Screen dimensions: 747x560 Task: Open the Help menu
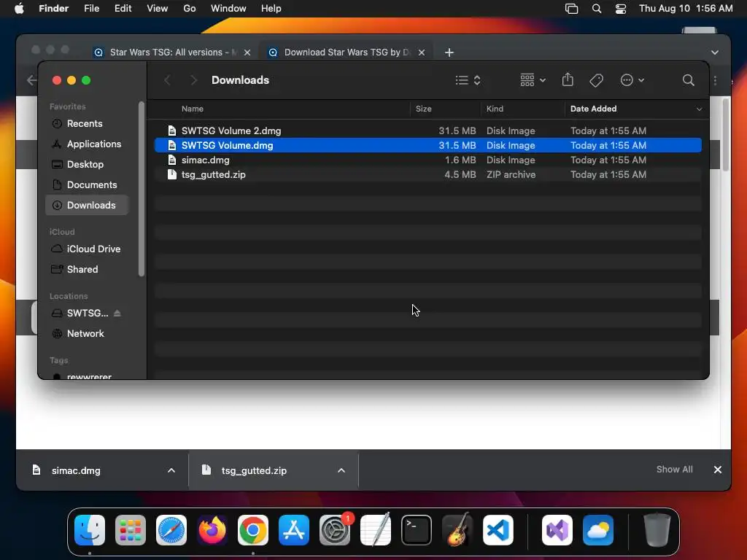coord(271,9)
